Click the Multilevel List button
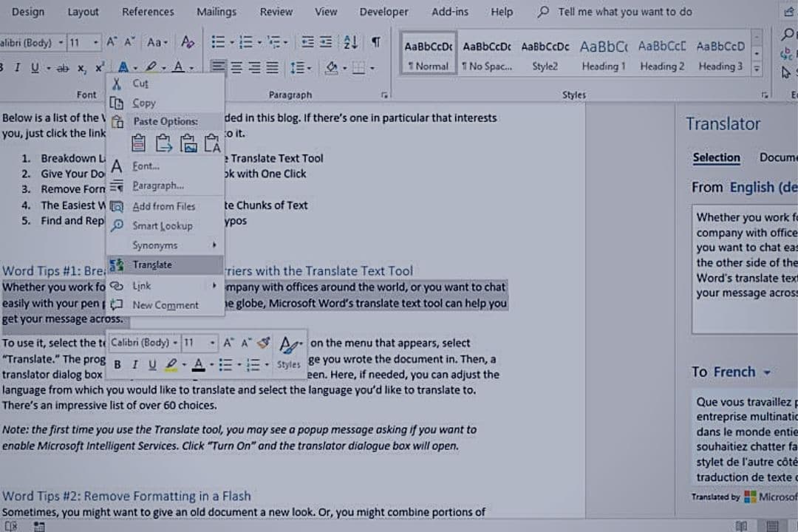 274,42
